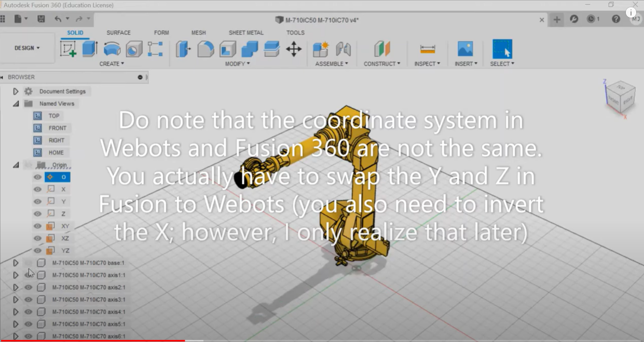
Task: Select the HOME named view
Action: [56, 152]
